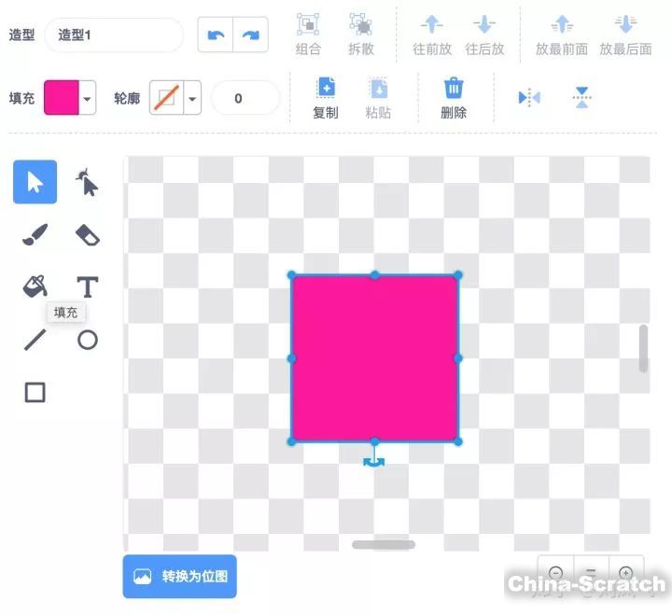Click the costume name field 造型1

[113, 35]
